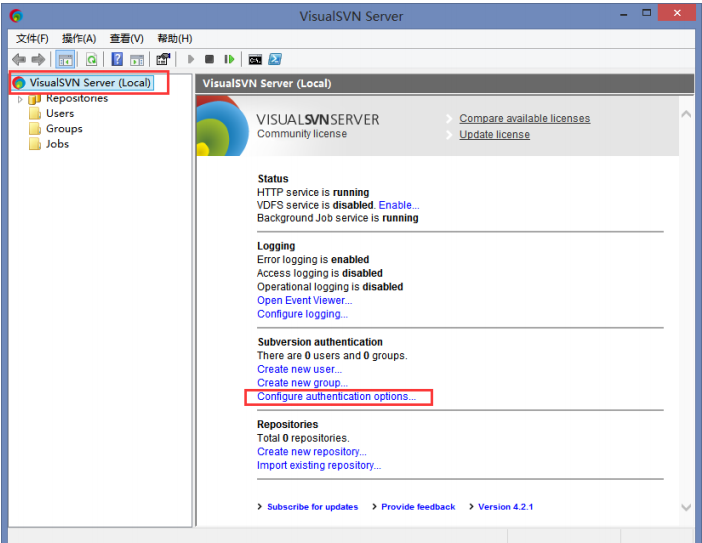Close the VisualSVN Server window
702x543 pixels.
click(x=677, y=13)
